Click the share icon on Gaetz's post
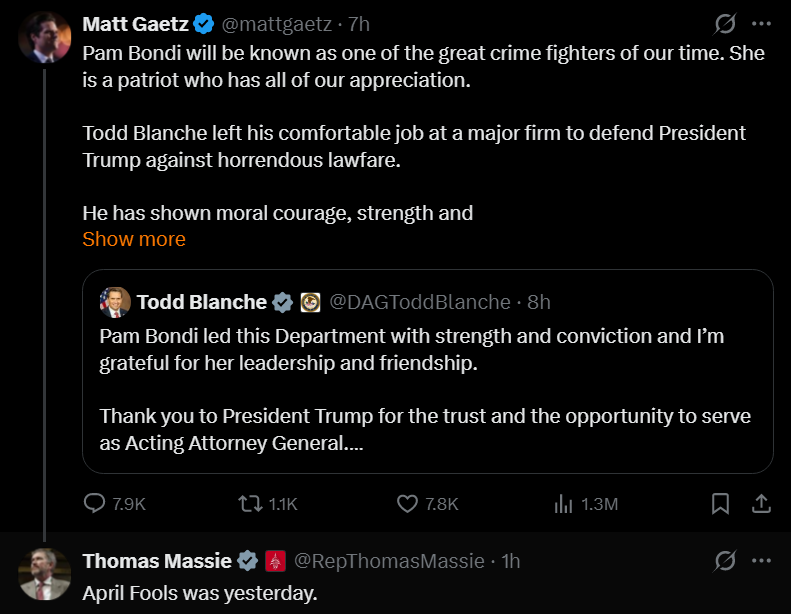791x614 pixels. pos(760,504)
